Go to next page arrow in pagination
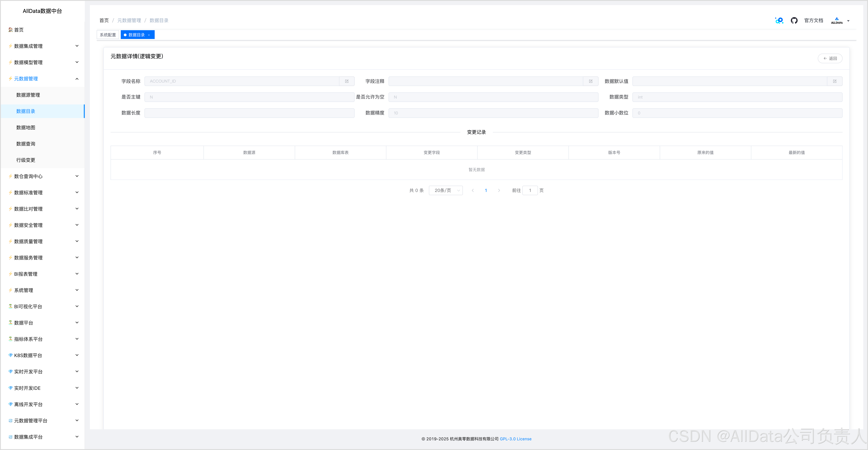 tap(499, 190)
